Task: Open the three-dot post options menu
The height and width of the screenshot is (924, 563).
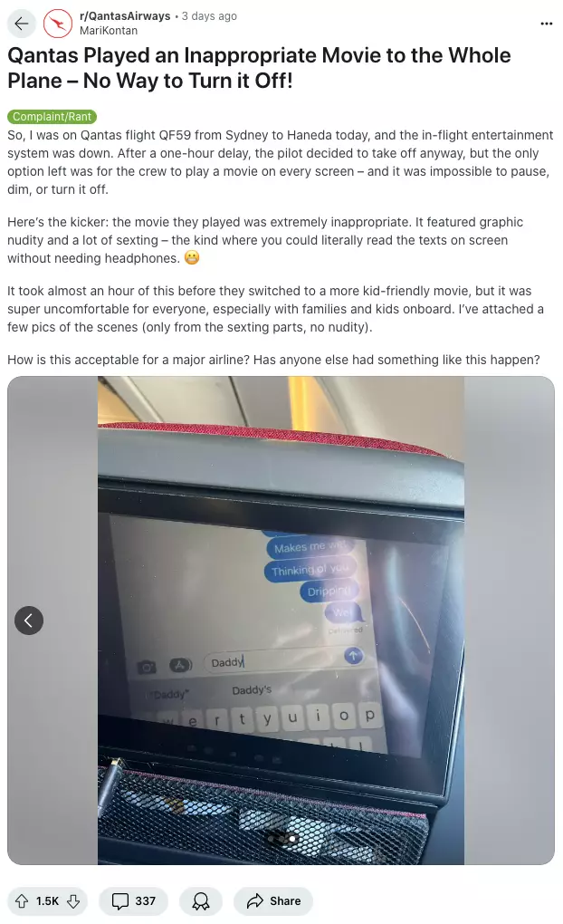Action: [547, 24]
